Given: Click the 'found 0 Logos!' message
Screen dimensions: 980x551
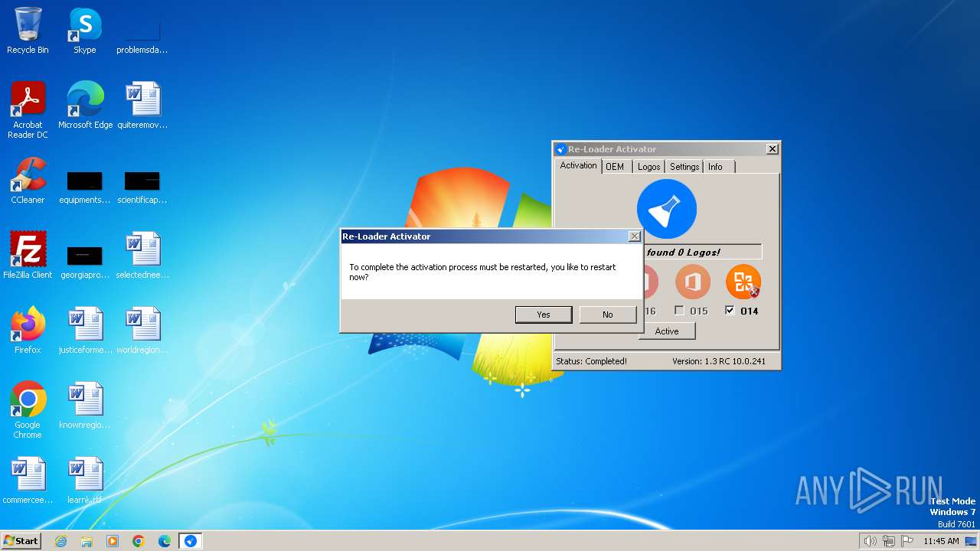Looking at the screenshot, I should coord(684,252).
